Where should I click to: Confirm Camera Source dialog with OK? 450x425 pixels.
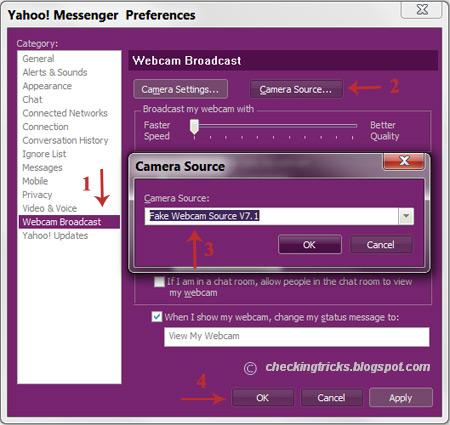coord(310,245)
